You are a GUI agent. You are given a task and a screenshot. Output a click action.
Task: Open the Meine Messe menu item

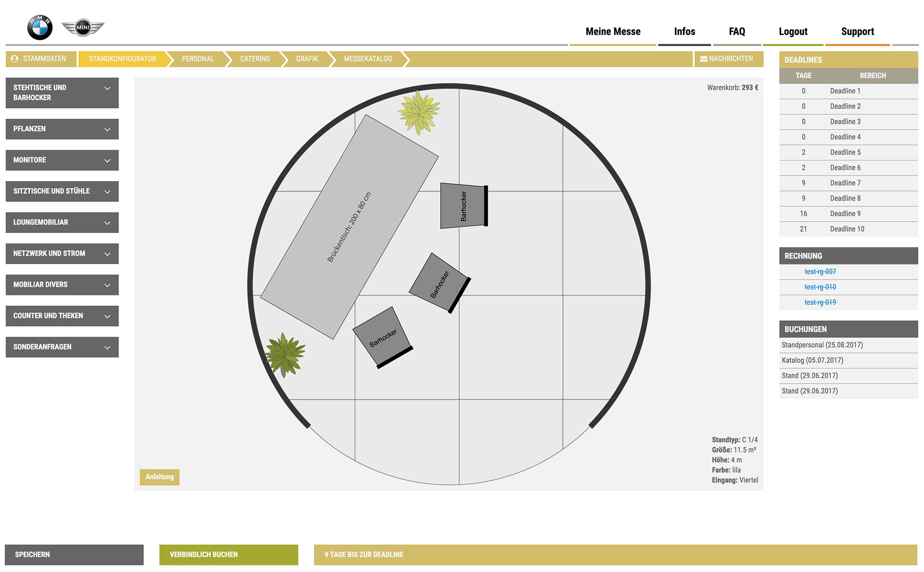(613, 31)
